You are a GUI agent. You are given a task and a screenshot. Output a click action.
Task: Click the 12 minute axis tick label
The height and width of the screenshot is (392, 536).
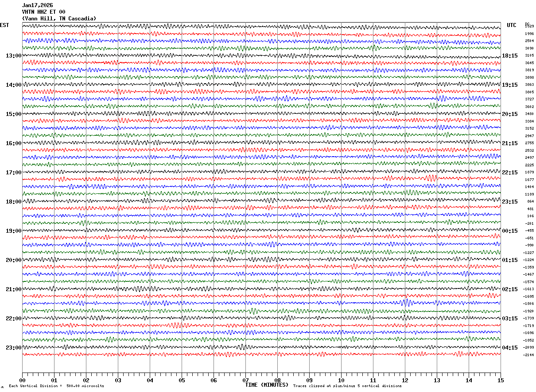(x=405, y=380)
